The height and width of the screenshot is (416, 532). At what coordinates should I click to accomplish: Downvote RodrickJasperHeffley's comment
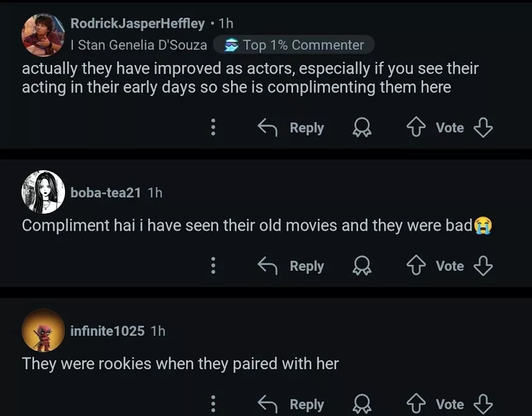click(483, 128)
